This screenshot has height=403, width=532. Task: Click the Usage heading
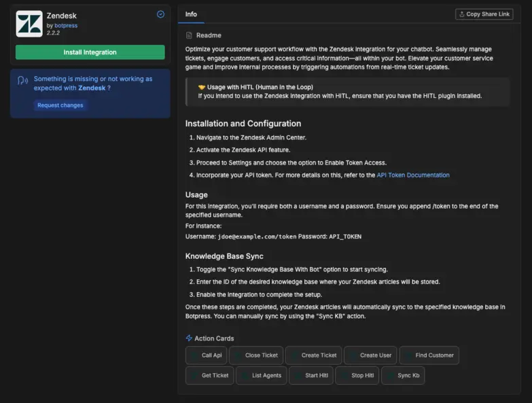click(196, 195)
